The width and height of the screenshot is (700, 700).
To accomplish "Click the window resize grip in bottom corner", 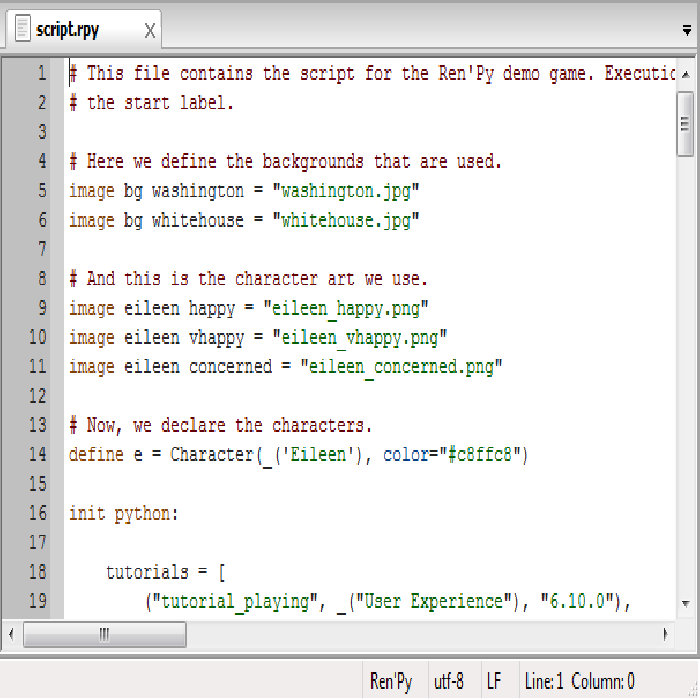I will [693, 693].
